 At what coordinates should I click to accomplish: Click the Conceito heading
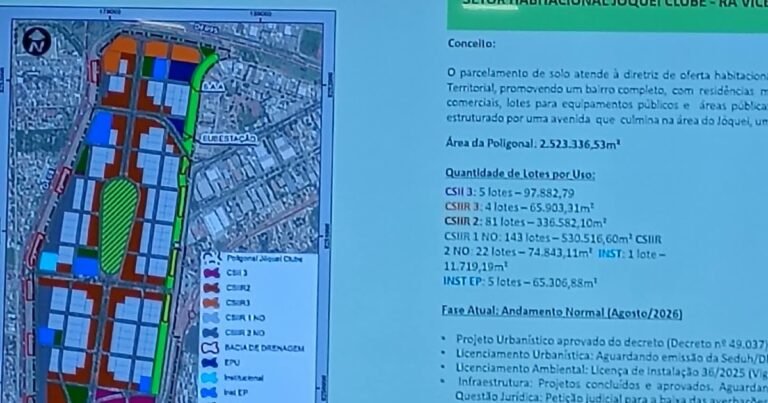pyautogui.click(x=471, y=44)
